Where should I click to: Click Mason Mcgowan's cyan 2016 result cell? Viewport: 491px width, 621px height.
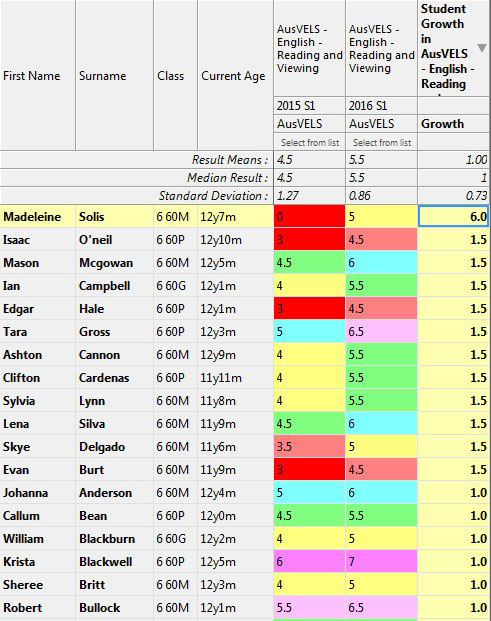(381, 263)
